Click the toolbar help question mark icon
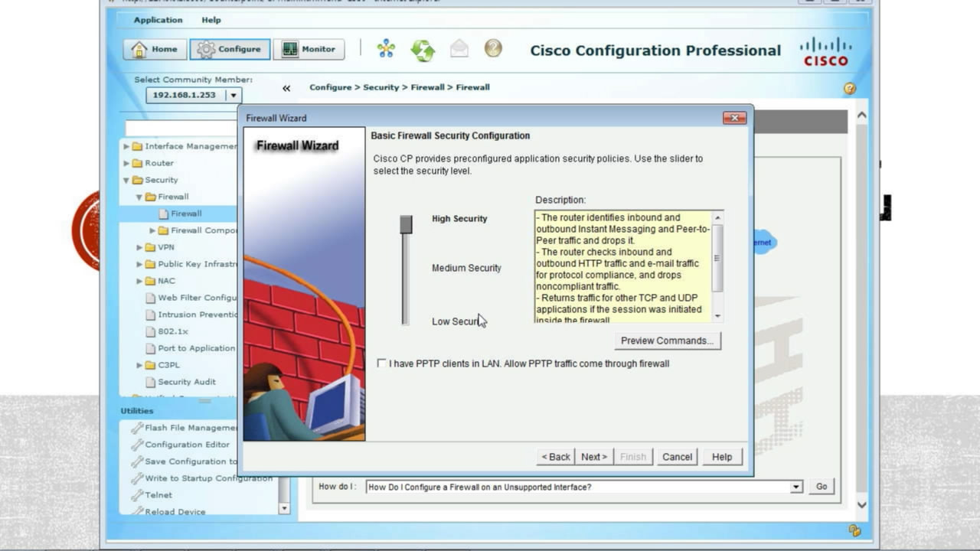Image resolution: width=980 pixels, height=551 pixels. pyautogui.click(x=493, y=48)
